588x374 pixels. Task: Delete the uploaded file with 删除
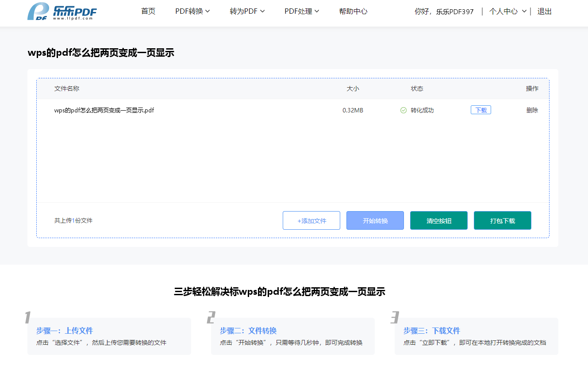coord(532,110)
